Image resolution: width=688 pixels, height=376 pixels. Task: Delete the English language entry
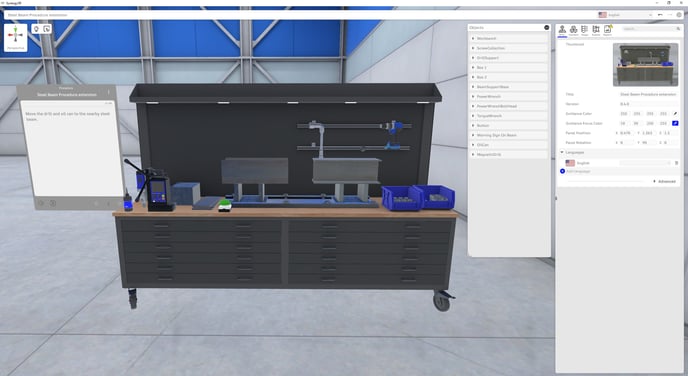[676, 163]
